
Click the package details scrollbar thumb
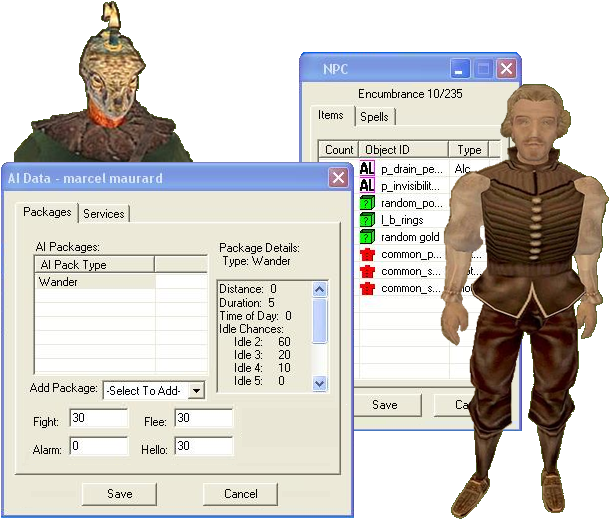click(x=319, y=321)
